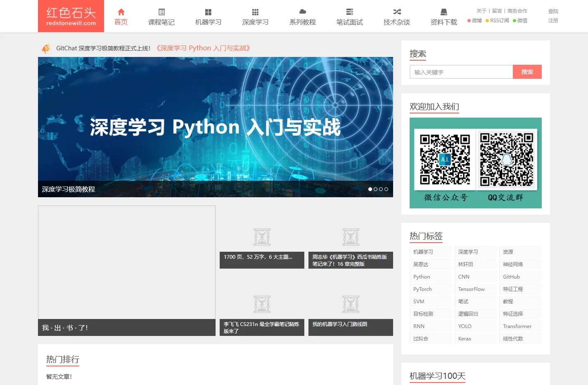Select the first carousel dot
This screenshot has width=588, height=385.
370,189
